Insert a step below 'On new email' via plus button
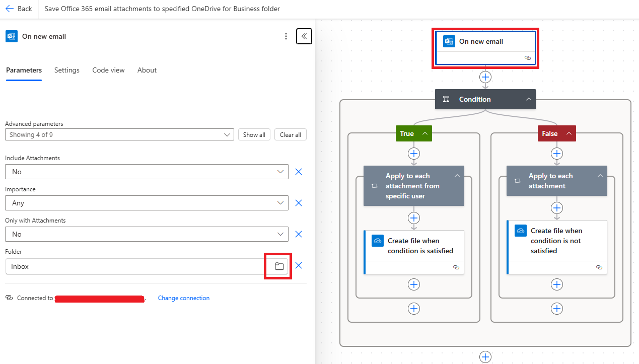Viewport: 639px width, 364px height. (485, 77)
